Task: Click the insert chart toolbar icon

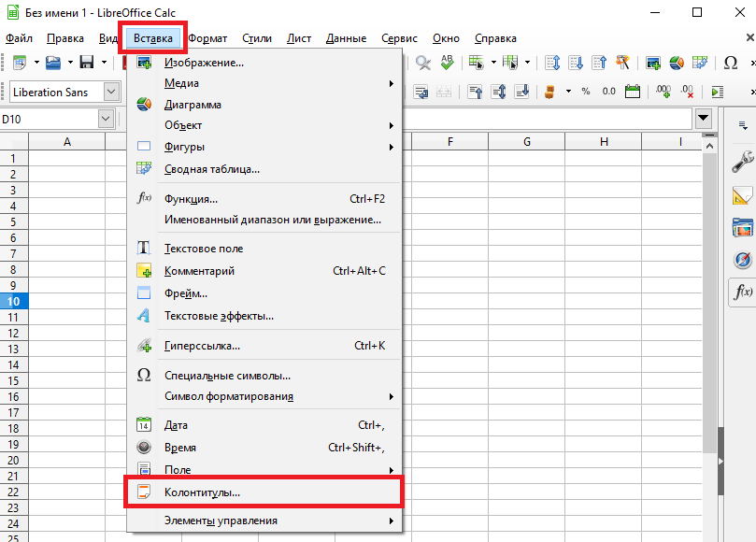Action: click(675, 63)
